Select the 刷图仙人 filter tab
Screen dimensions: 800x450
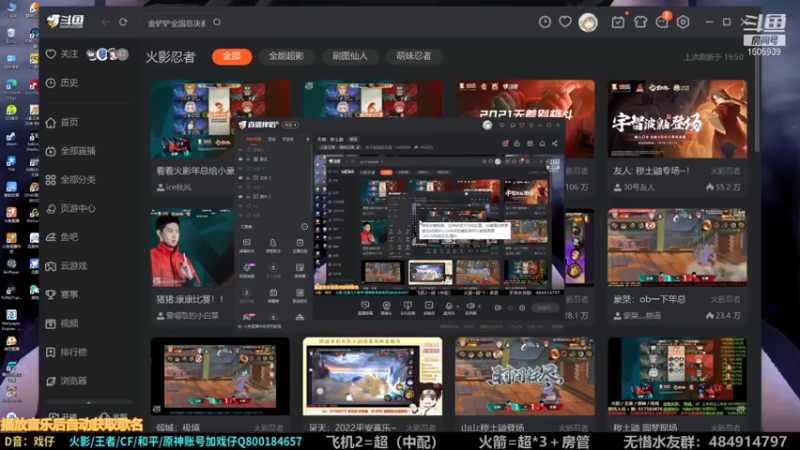(x=350, y=56)
